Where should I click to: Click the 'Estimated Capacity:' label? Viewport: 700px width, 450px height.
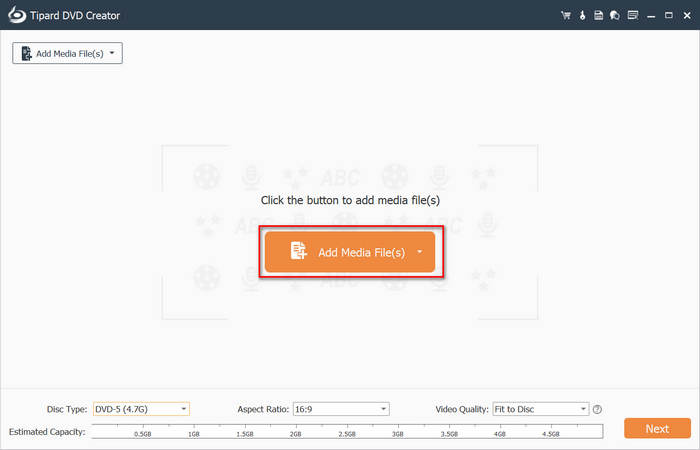click(x=47, y=432)
